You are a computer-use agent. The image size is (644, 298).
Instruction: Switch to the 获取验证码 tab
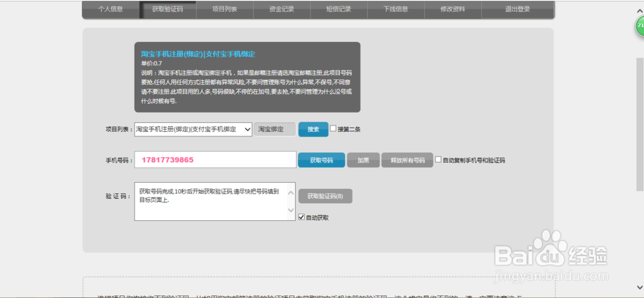(x=167, y=9)
